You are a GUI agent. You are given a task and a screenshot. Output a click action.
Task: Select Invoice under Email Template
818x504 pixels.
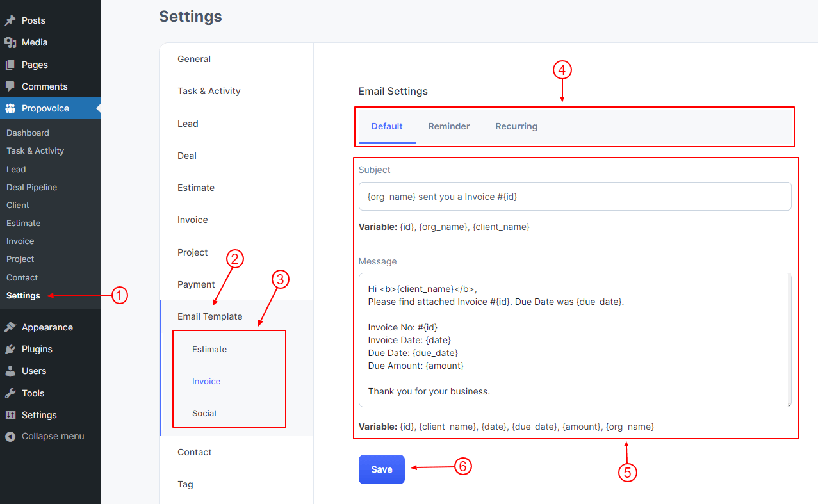(x=206, y=381)
